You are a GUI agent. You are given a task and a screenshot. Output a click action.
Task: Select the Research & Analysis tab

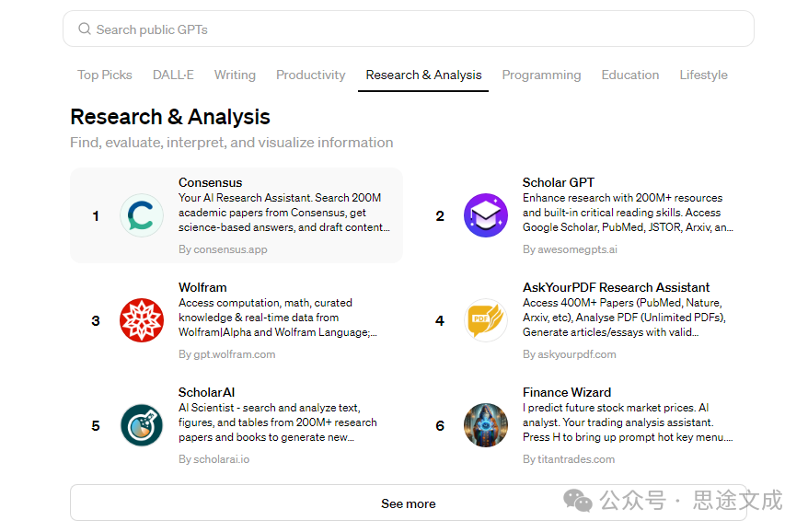(x=423, y=75)
